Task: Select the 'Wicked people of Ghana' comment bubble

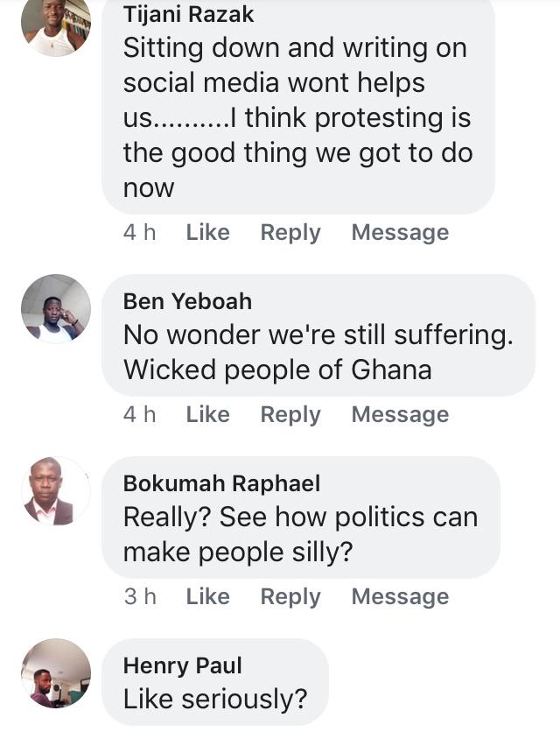Action: point(318,352)
